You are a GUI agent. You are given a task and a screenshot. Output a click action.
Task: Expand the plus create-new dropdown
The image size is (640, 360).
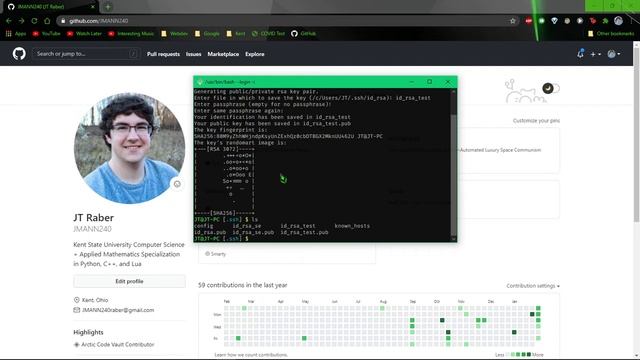pyautogui.click(x=595, y=54)
